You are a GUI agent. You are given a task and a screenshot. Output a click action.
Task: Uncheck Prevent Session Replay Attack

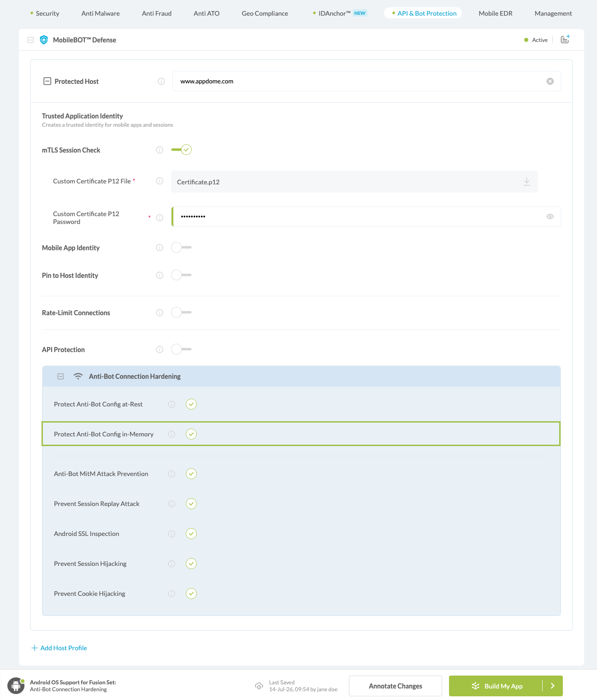point(191,504)
